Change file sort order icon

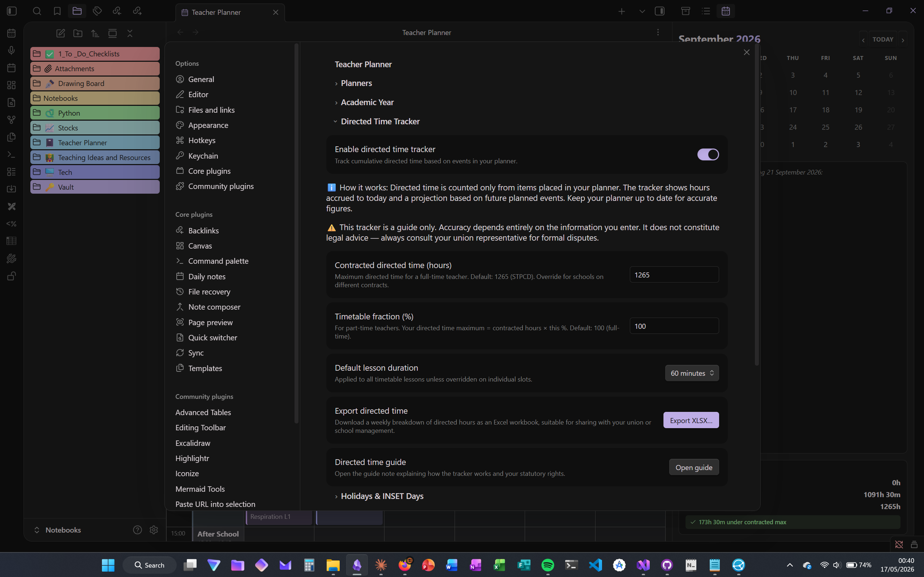click(95, 34)
